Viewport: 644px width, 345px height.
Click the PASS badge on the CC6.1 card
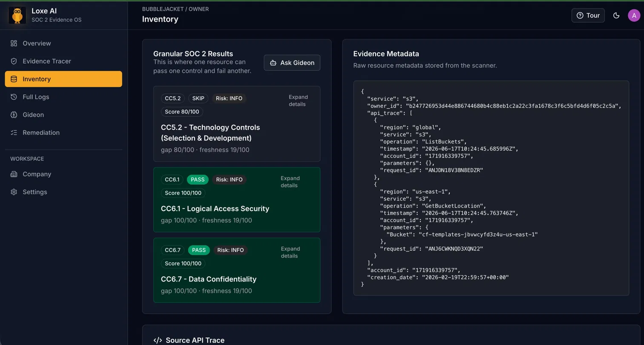point(198,180)
